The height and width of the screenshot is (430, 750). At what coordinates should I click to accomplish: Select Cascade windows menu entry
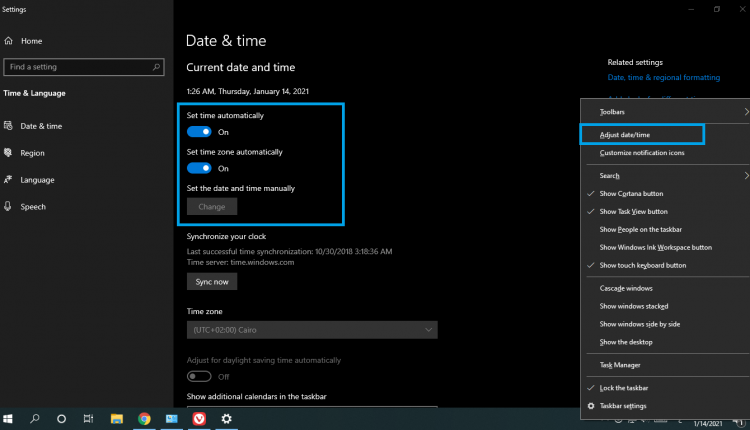626,288
